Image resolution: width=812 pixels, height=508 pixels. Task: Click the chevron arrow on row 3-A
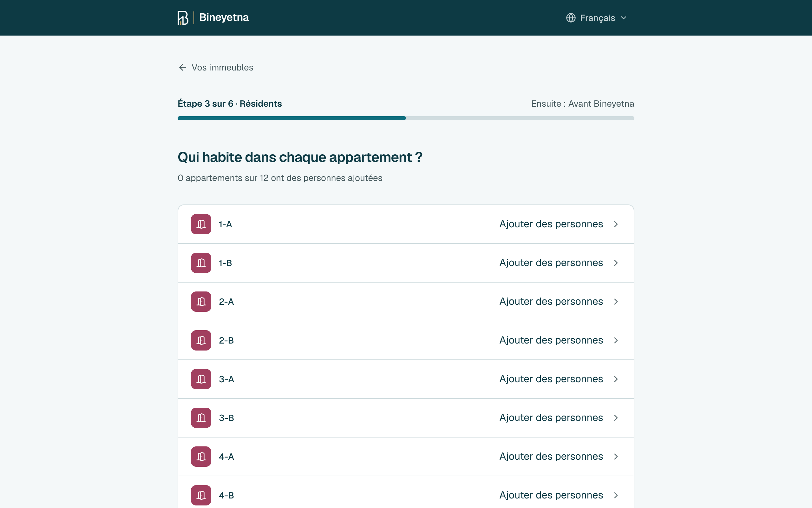[616, 379]
